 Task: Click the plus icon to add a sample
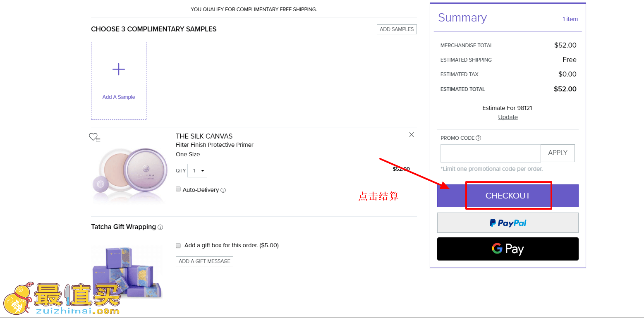119,69
